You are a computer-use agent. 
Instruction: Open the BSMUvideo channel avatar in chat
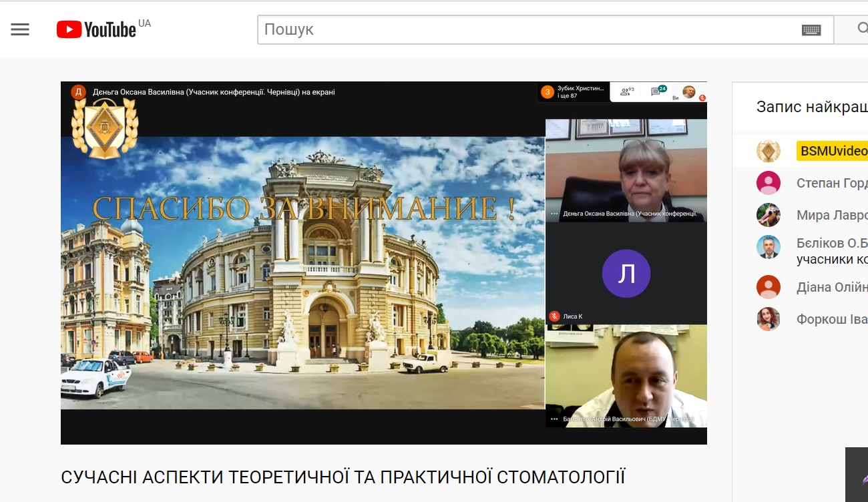pos(769,151)
